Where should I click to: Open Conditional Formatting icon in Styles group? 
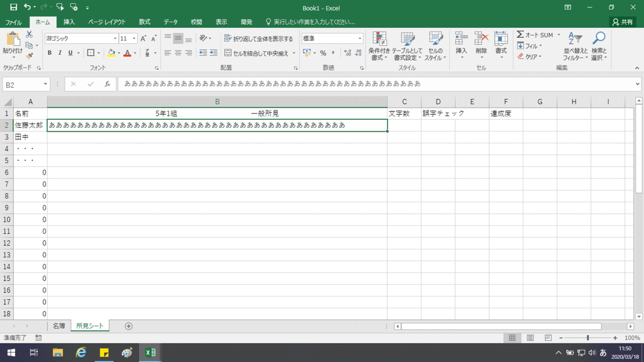379,39
